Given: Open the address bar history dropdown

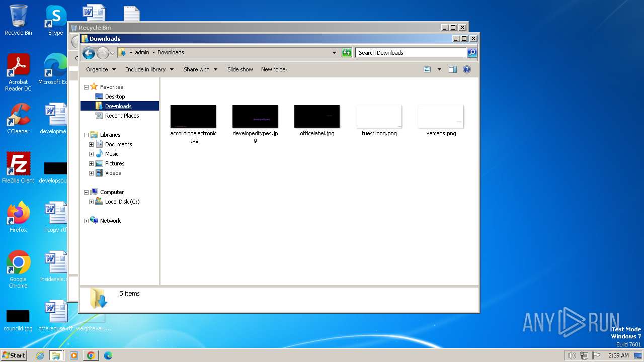Looking at the screenshot, I should click(x=334, y=53).
